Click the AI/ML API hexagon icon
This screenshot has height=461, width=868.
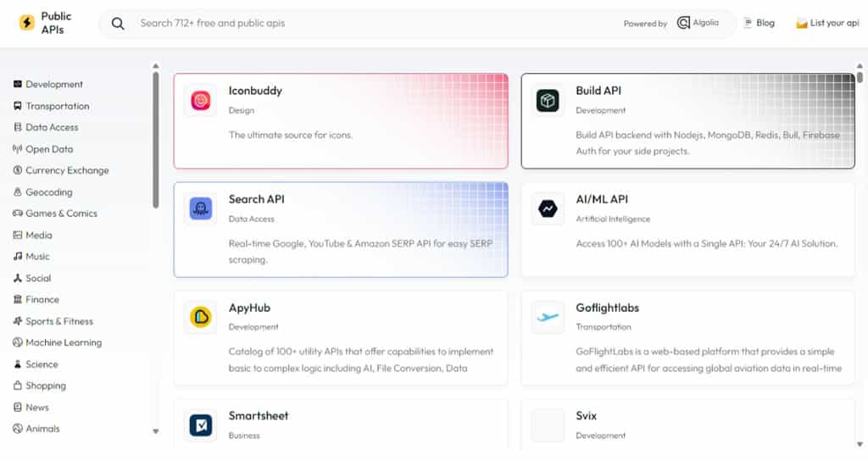click(x=548, y=208)
